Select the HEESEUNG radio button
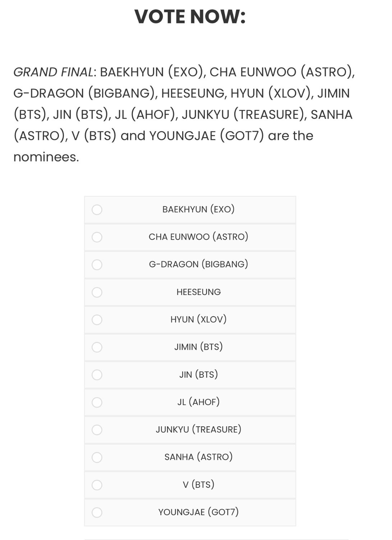Image resolution: width=392 pixels, height=540 pixels. (97, 292)
